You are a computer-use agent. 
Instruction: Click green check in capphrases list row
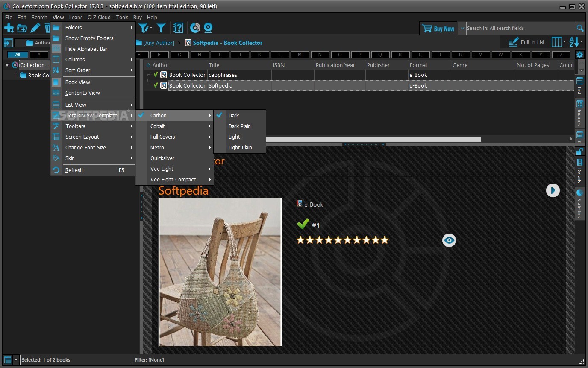point(156,75)
